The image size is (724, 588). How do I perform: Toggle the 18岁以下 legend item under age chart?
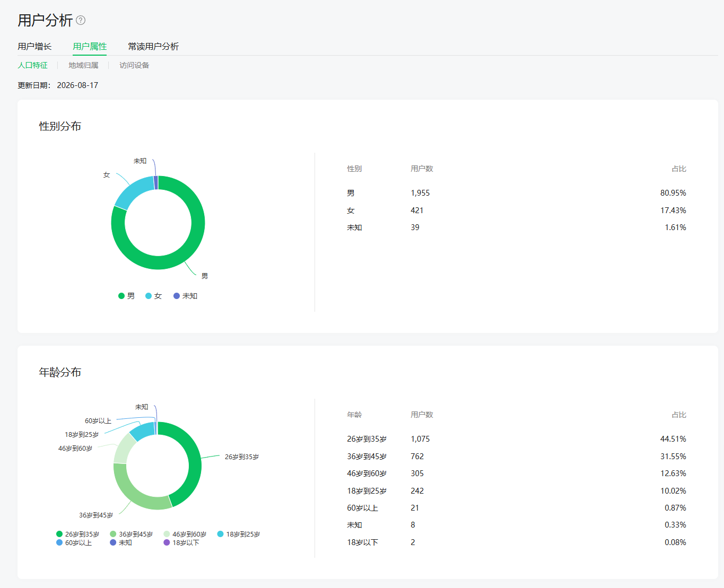click(181, 542)
